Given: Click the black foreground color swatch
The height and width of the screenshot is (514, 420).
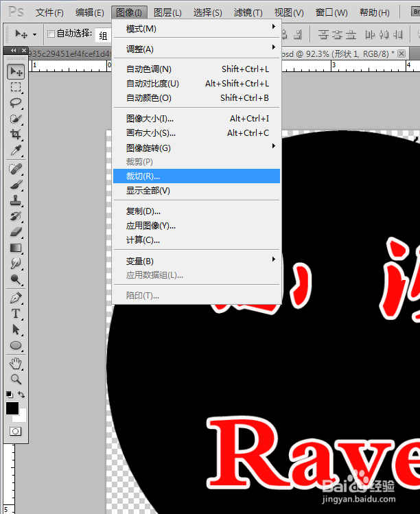Looking at the screenshot, I should pyautogui.click(x=12, y=408).
